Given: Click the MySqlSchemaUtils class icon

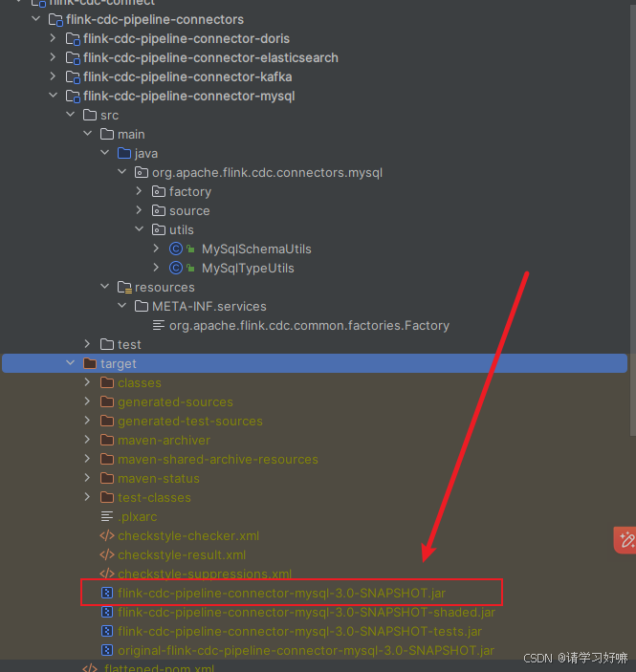Looking at the screenshot, I should click(x=176, y=249).
